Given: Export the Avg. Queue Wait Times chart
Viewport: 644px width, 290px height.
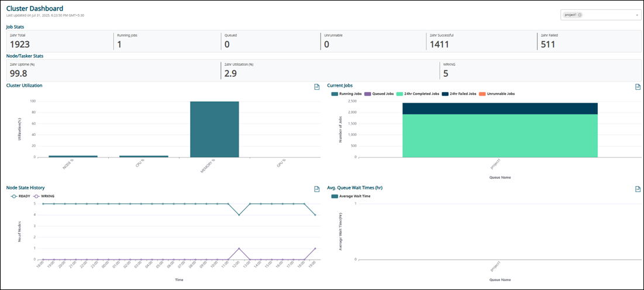Looking at the screenshot, I should point(638,189).
